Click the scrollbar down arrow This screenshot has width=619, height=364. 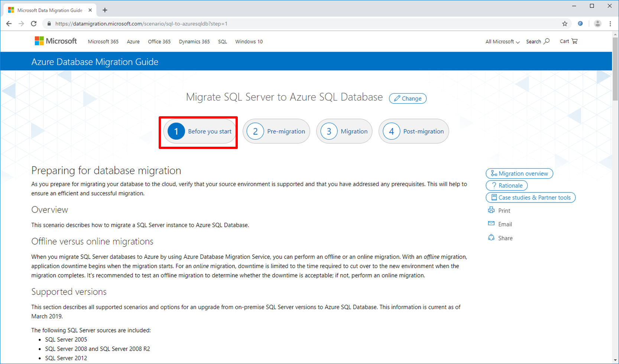pos(615,360)
